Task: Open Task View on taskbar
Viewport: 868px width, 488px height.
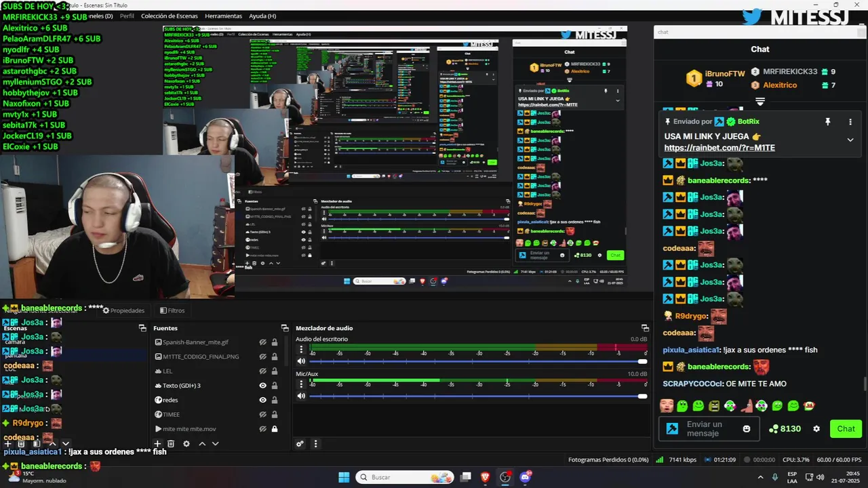Action: click(465, 477)
